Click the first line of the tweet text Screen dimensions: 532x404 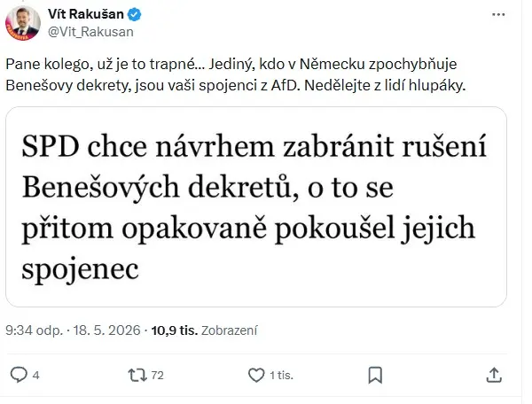(231, 64)
